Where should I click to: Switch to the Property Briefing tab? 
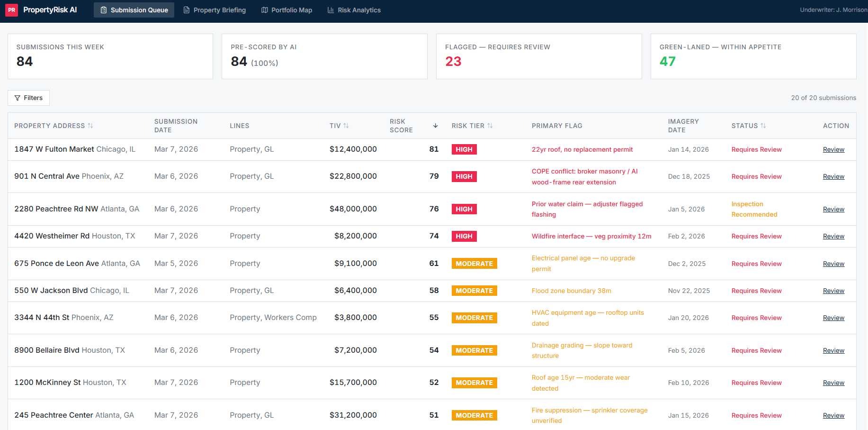point(215,10)
